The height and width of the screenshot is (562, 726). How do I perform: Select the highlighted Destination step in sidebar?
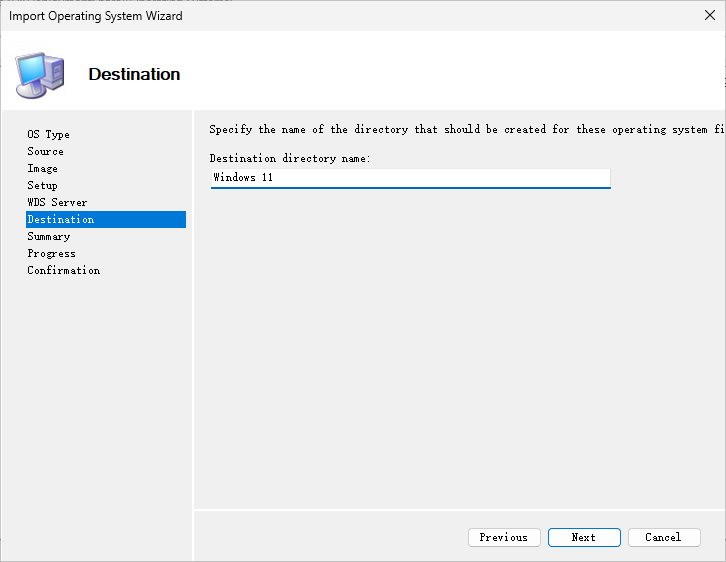click(x=61, y=219)
